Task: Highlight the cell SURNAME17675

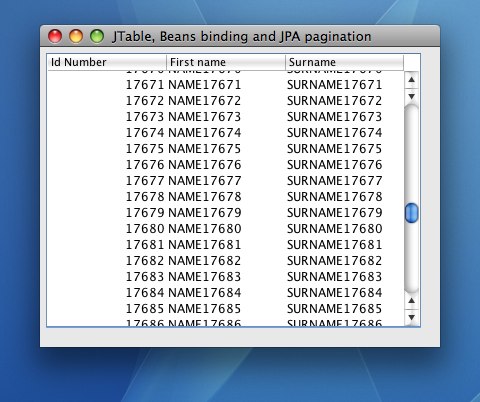Action: click(x=345, y=149)
